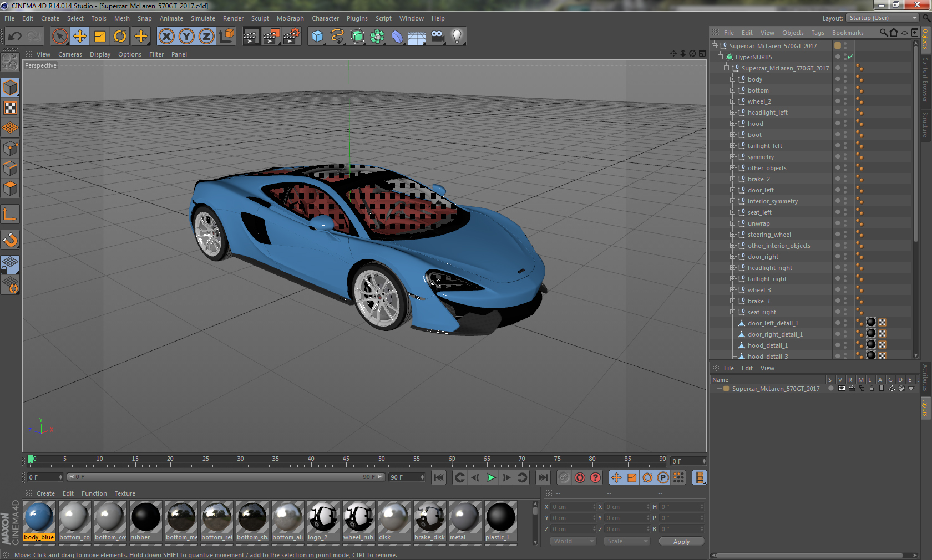Click the Array modeling objects icon
Image resolution: width=932 pixels, height=560 pixels.
click(377, 37)
